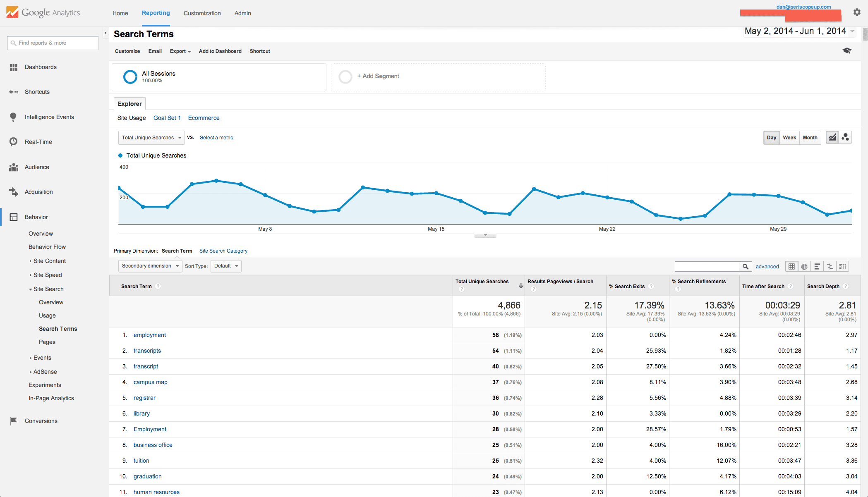Viewport: 868px width, 497px height.
Task: Click the + Add Segment box
Action: 438,77
